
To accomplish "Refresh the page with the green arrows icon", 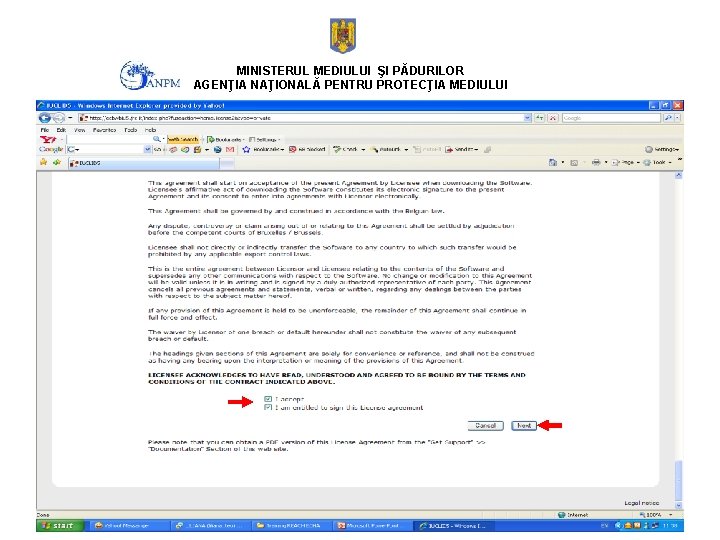I will pos(540,118).
